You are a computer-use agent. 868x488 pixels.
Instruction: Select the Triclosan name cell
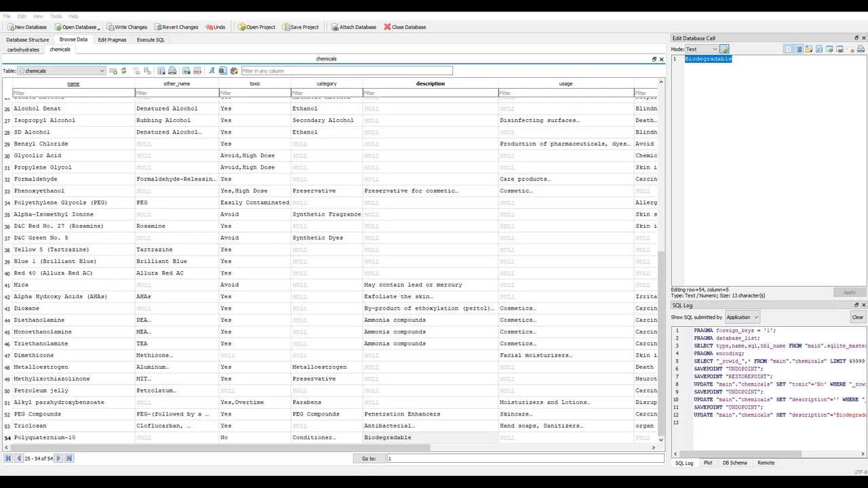click(73, 426)
